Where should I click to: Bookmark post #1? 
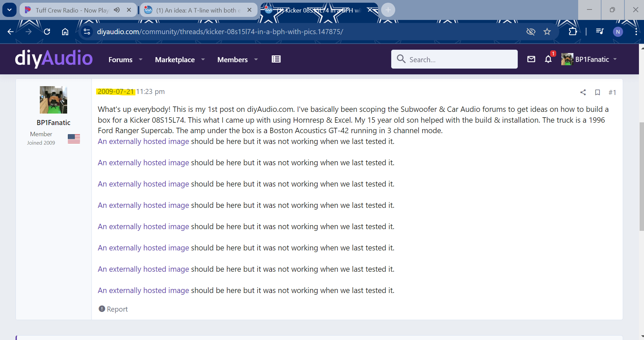(x=597, y=92)
